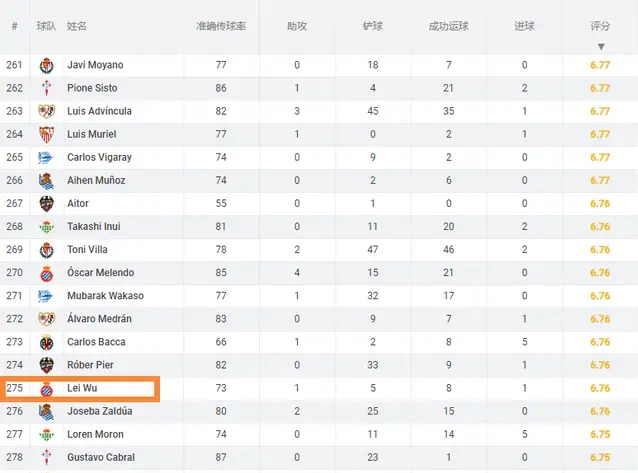
Task: Open Carlos Bacca player page
Action: pyautogui.click(x=95, y=342)
